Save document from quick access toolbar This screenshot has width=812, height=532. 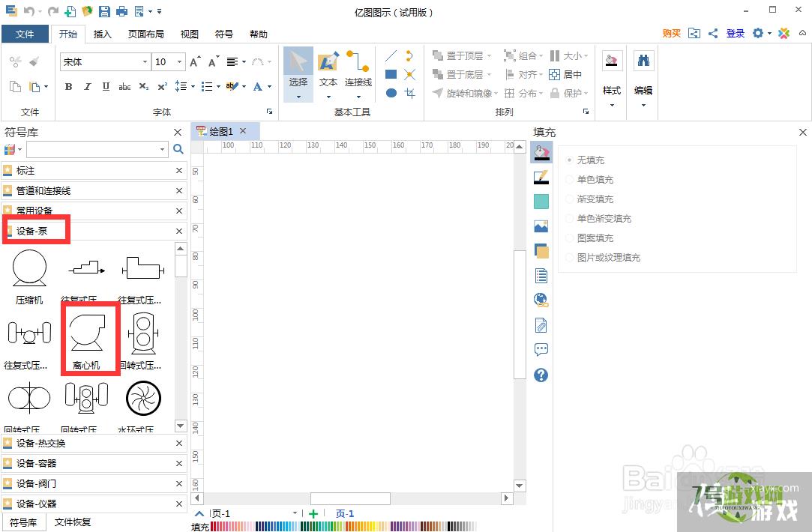[104, 11]
